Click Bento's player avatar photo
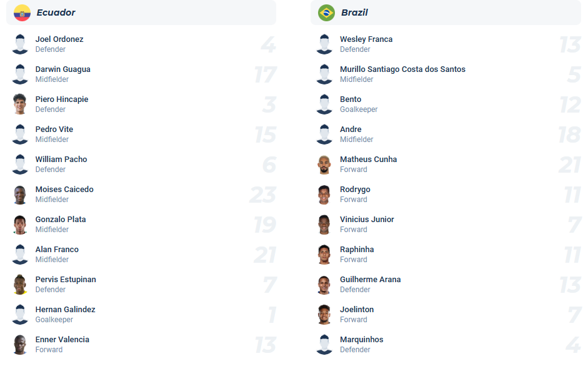Viewport: 588px width, 366px height. click(x=324, y=104)
